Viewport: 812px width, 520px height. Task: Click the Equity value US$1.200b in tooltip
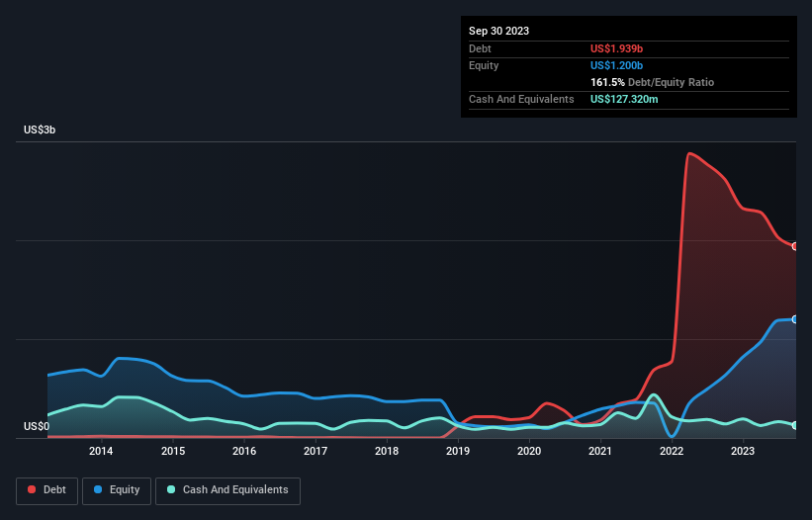pos(616,65)
